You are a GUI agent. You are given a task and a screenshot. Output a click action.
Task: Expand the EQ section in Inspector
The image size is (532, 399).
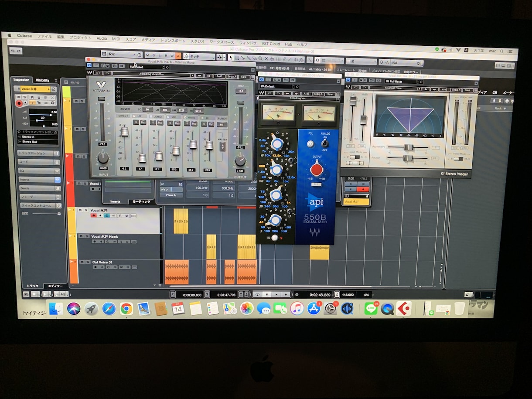[x=39, y=171]
